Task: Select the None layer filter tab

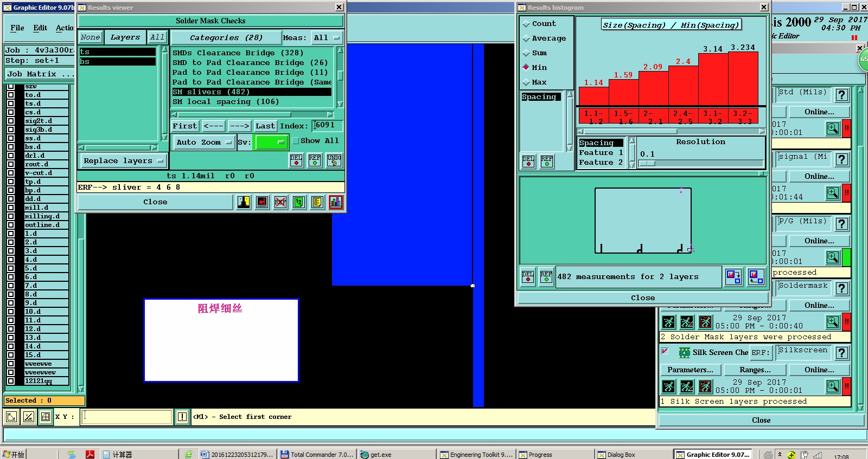Action: tap(91, 37)
